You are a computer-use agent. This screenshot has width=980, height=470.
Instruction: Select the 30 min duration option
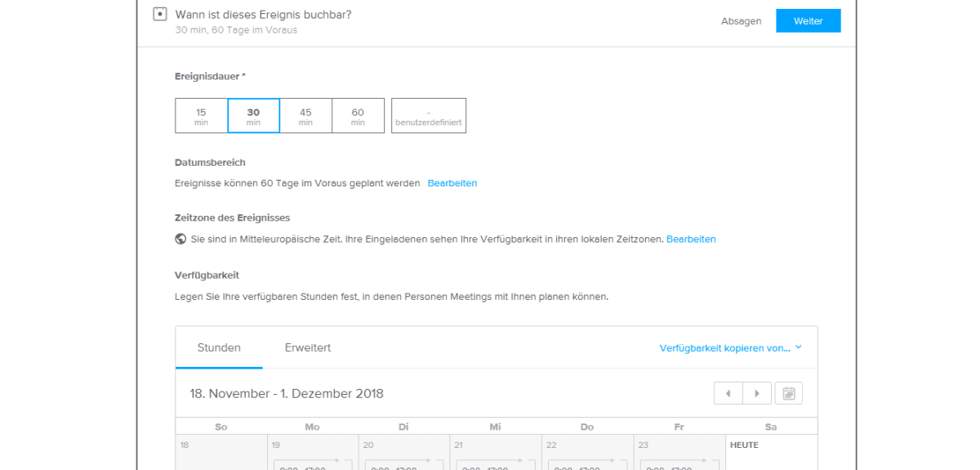(x=253, y=116)
